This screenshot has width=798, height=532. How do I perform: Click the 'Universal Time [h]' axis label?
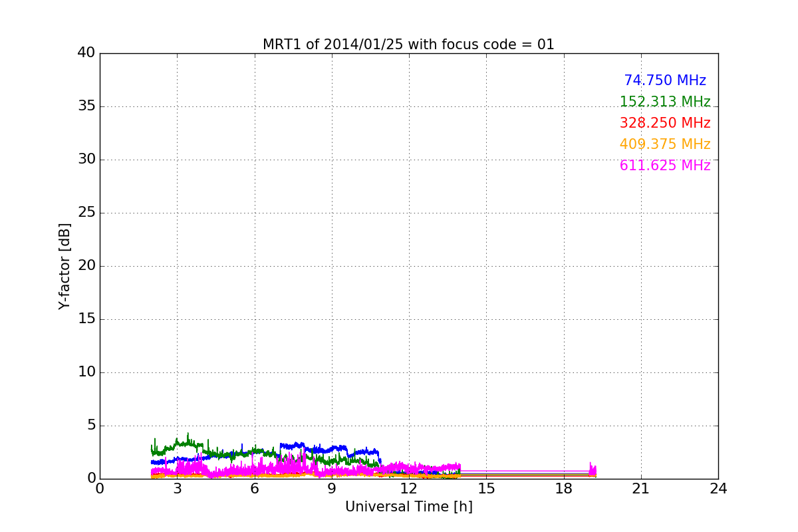click(409, 507)
